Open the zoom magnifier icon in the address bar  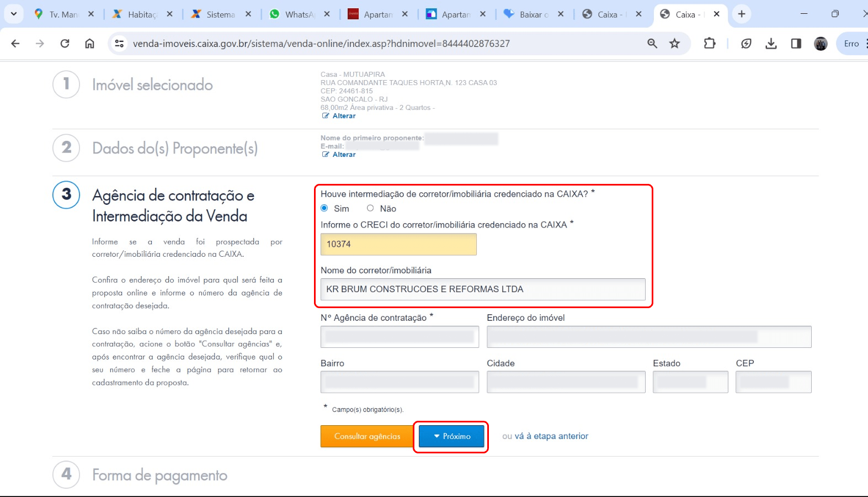(x=652, y=44)
